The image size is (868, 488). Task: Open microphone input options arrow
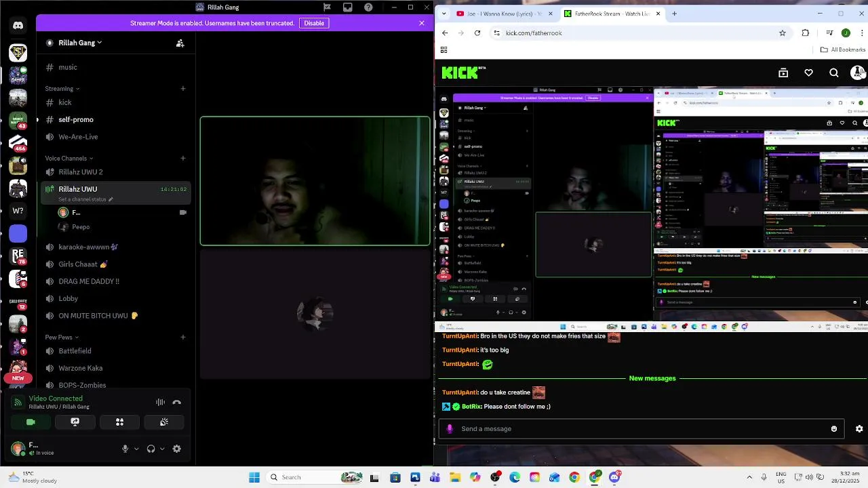point(136,449)
